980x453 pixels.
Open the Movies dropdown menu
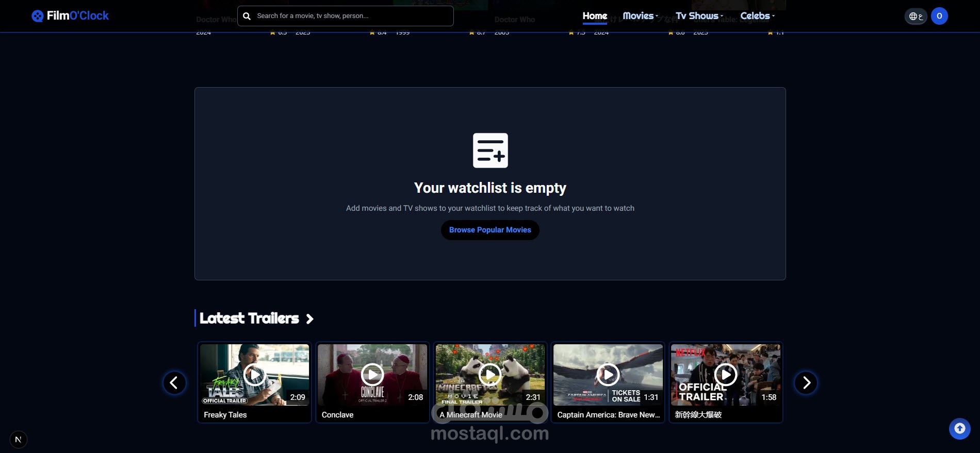(x=640, y=16)
